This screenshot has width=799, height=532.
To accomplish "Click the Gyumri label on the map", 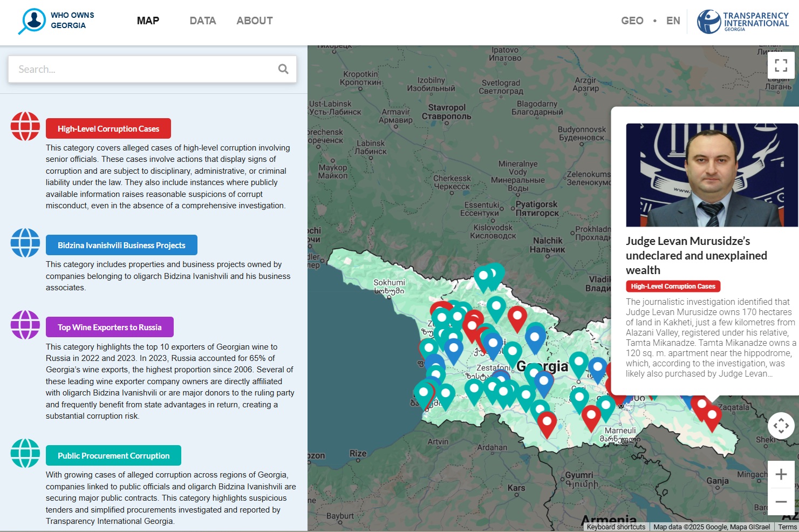I will (x=579, y=479).
